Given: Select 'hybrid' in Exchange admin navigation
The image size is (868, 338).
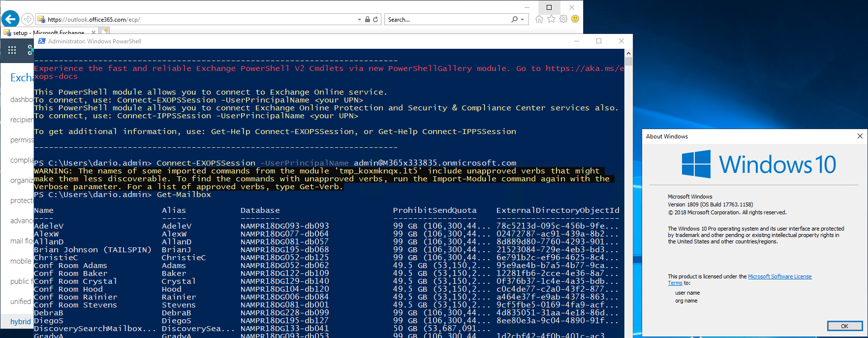Looking at the screenshot, I should 21,321.
